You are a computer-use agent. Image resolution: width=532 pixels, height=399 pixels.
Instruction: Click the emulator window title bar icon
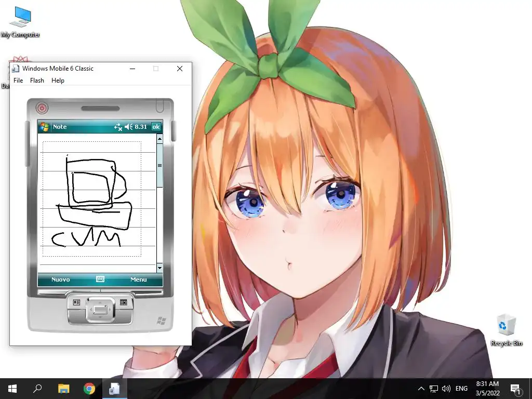15,69
